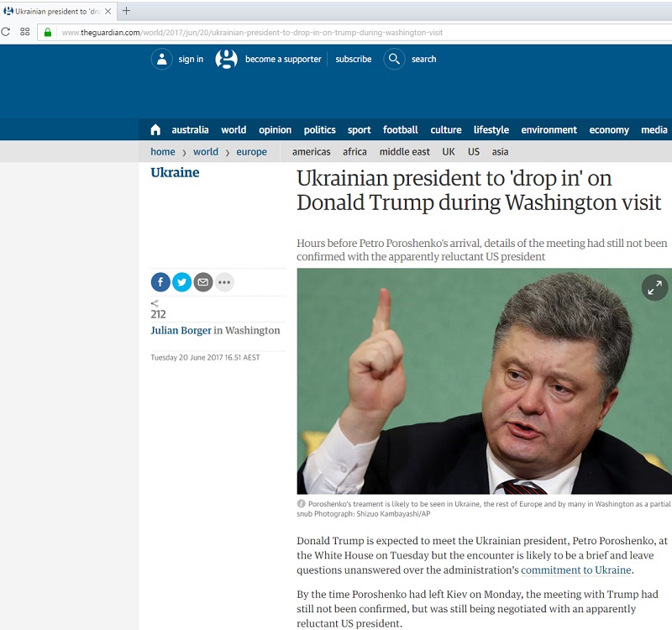Open author Julian Borger's page
The height and width of the screenshot is (630, 672).
(181, 330)
